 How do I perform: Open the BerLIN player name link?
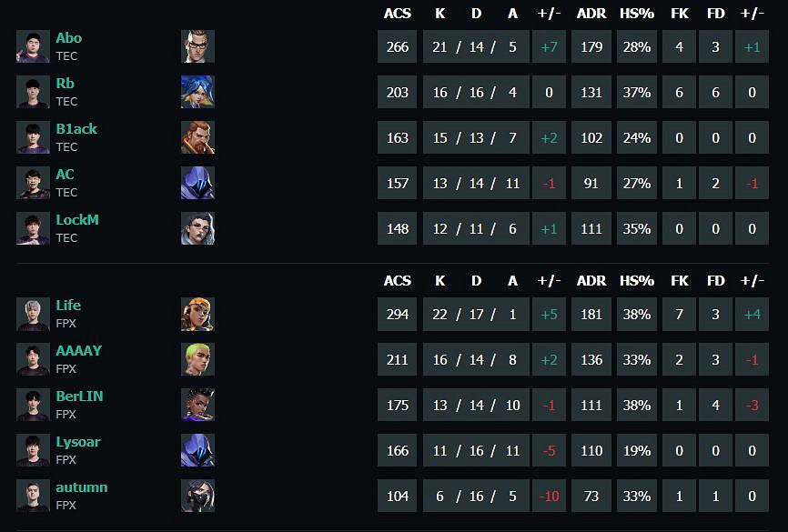pos(80,396)
